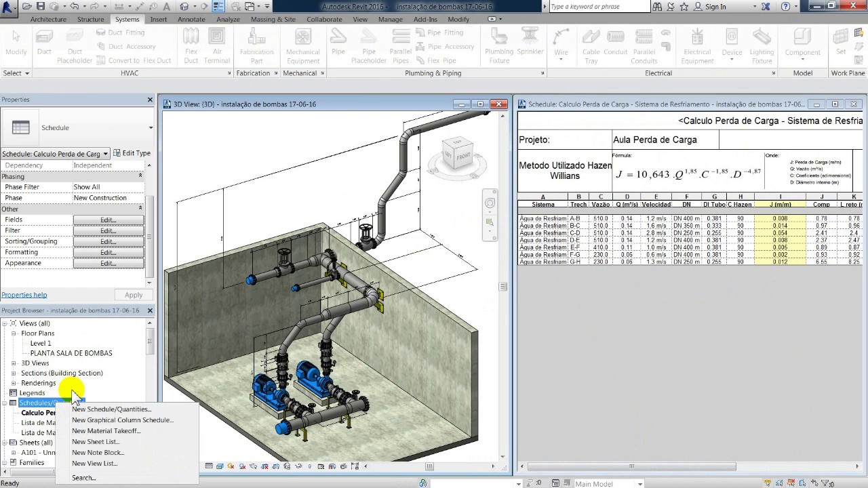Open the Properties help link
Viewport: 868px width, 488px height.
click(x=24, y=295)
